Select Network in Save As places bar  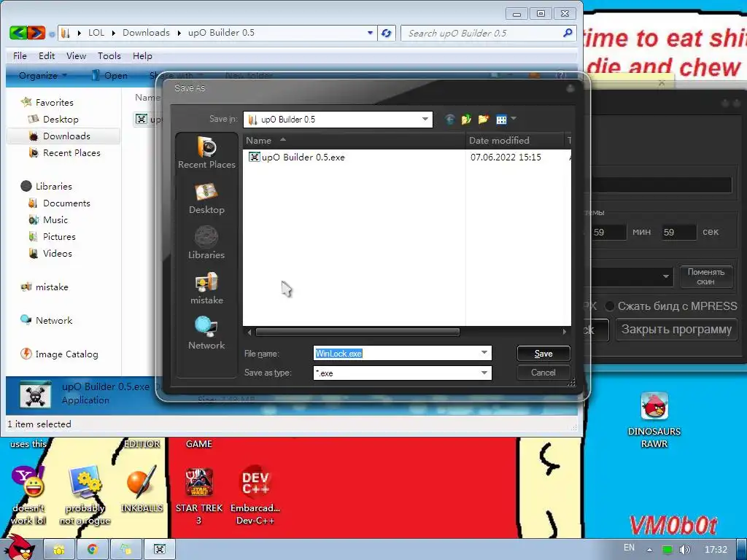206,333
